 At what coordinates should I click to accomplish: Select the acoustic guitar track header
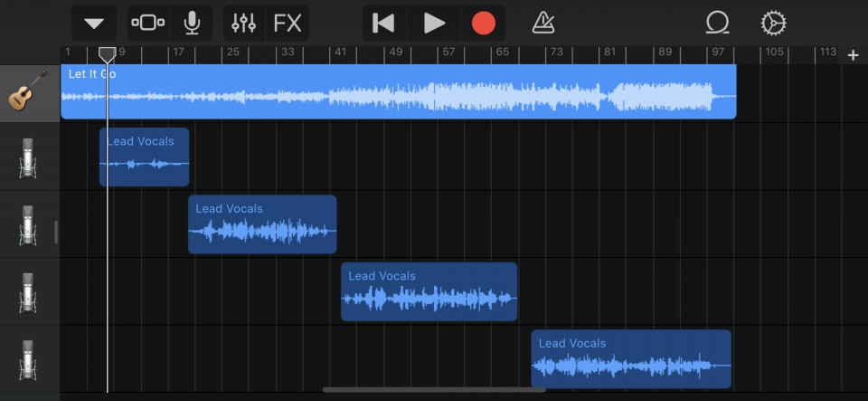29,93
